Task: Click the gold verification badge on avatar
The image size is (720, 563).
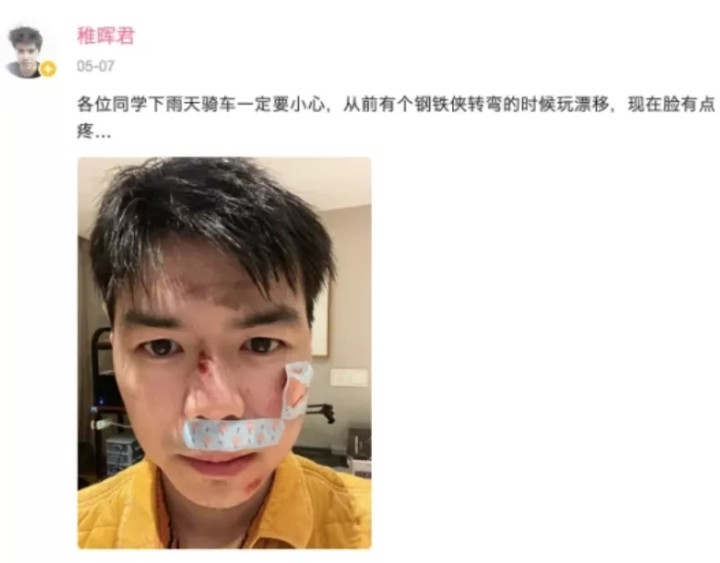Action: pos(48,69)
